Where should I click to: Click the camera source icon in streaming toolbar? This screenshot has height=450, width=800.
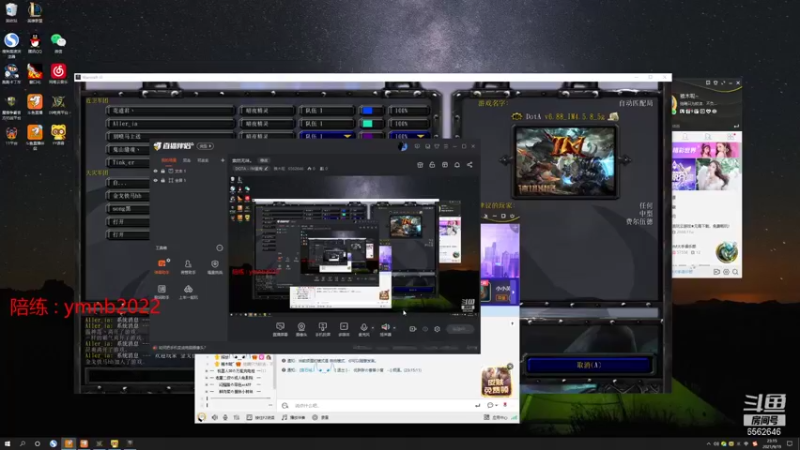click(x=301, y=327)
